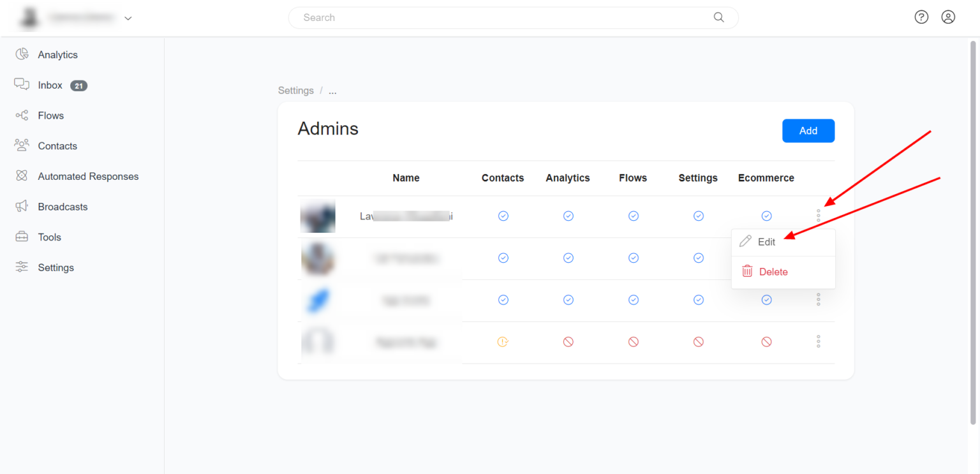Image resolution: width=980 pixels, height=474 pixels.
Task: Expand the account switcher dropdown chevron
Action: tap(128, 19)
